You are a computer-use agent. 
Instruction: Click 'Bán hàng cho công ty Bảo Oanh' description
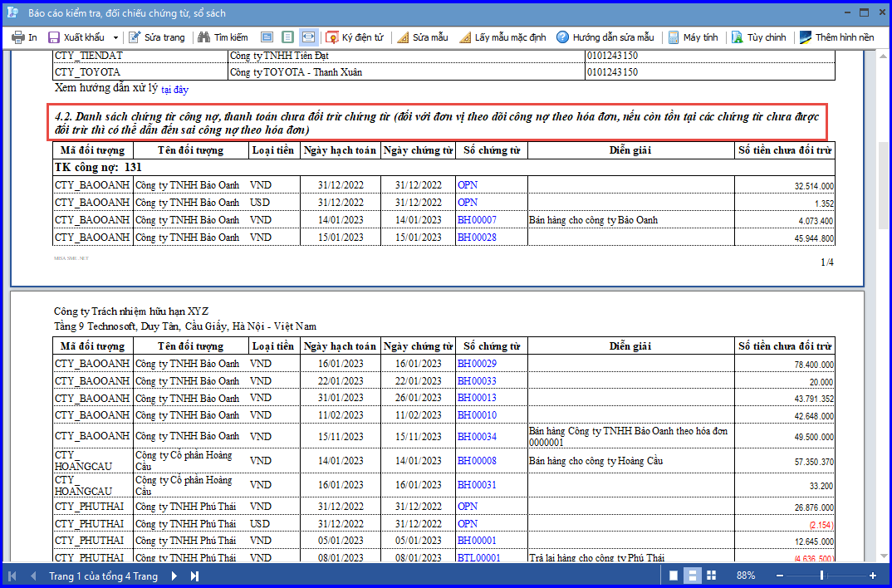pyautogui.click(x=593, y=220)
